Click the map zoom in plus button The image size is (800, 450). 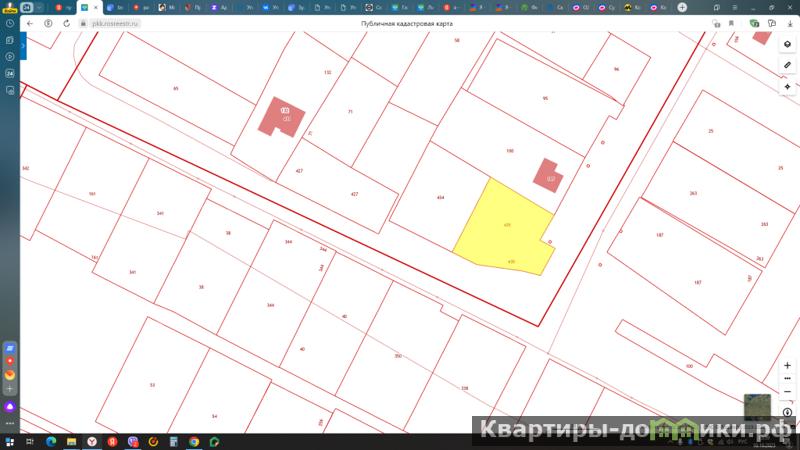tap(788, 365)
